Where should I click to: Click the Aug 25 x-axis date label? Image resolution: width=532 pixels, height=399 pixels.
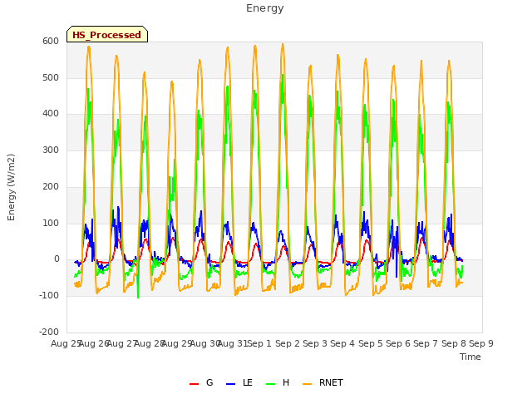coord(66,343)
